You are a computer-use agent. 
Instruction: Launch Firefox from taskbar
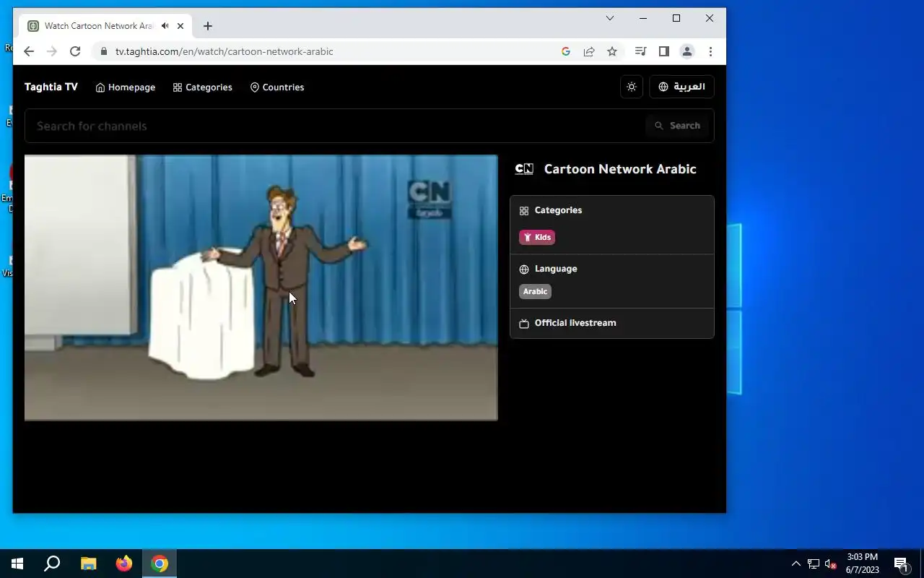(123, 564)
